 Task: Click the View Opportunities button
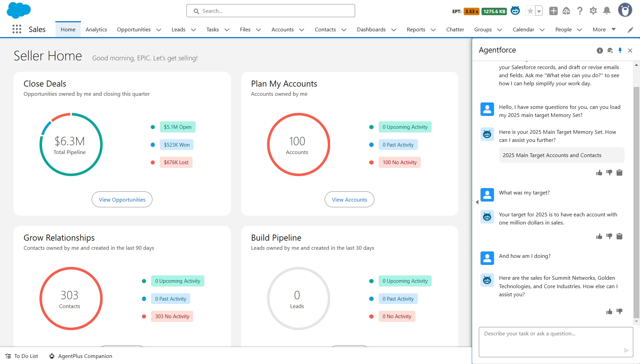click(122, 200)
